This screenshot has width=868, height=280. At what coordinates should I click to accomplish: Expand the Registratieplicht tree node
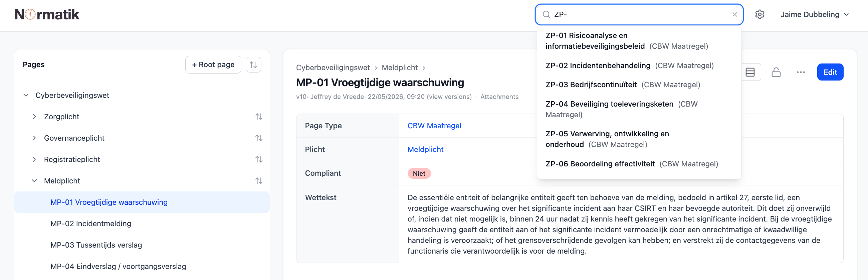pyautogui.click(x=34, y=160)
